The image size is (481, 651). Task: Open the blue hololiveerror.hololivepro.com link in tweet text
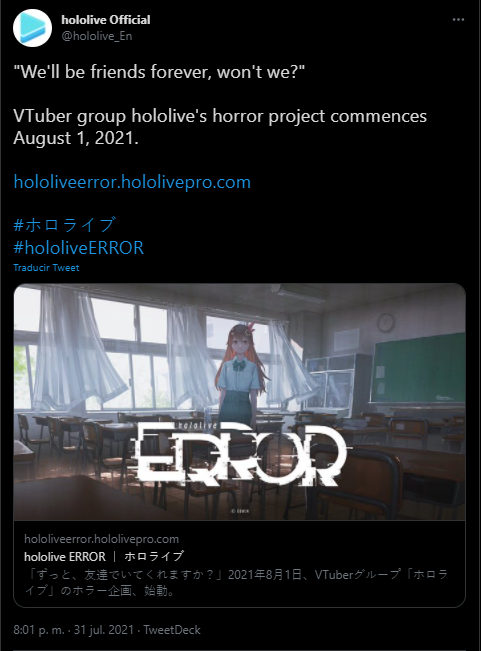132,182
